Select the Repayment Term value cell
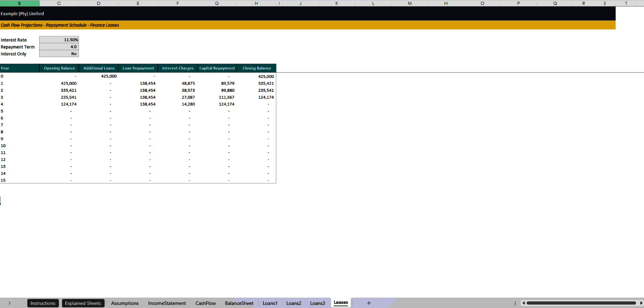The width and height of the screenshot is (644, 308). click(x=59, y=47)
